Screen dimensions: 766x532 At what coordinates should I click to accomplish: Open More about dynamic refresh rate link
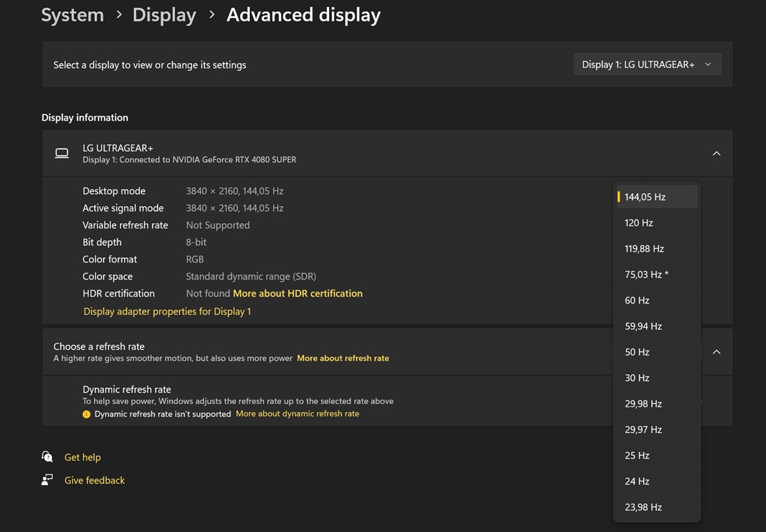tap(298, 414)
